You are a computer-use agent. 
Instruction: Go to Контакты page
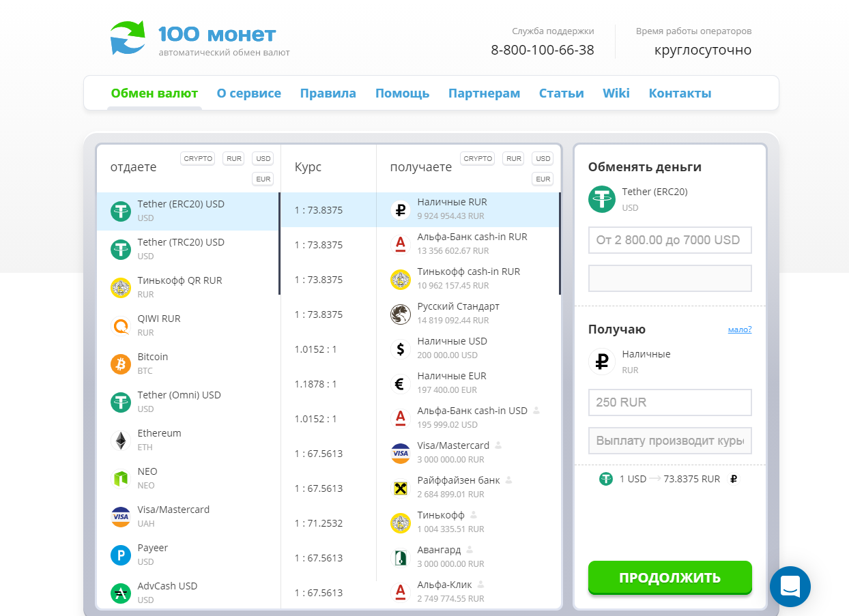tap(680, 93)
